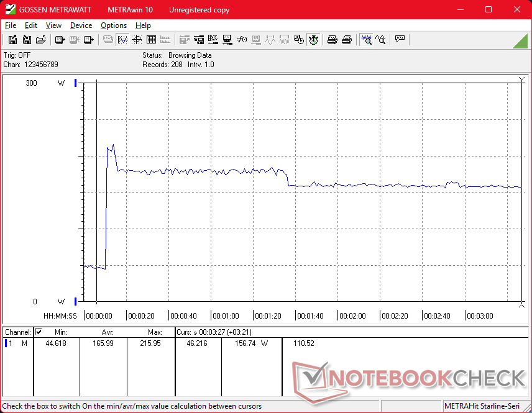
Task: Click the blue top marker at 300 W
Action: pos(76,83)
